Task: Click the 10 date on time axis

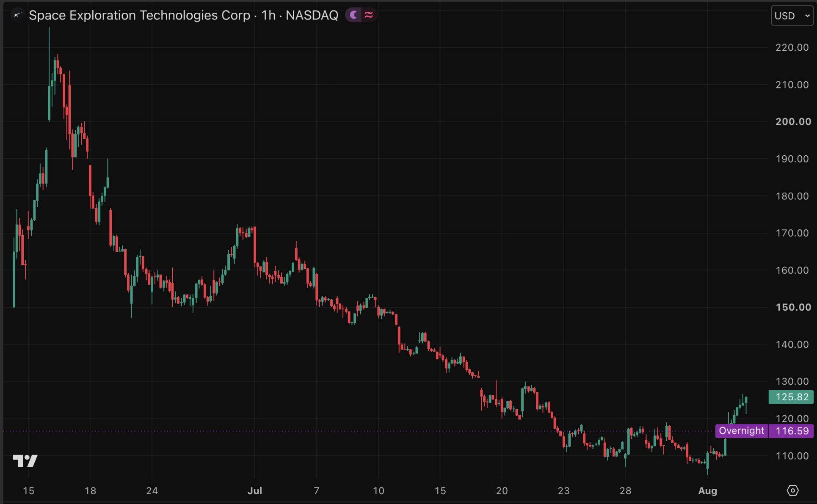Action: (x=378, y=491)
